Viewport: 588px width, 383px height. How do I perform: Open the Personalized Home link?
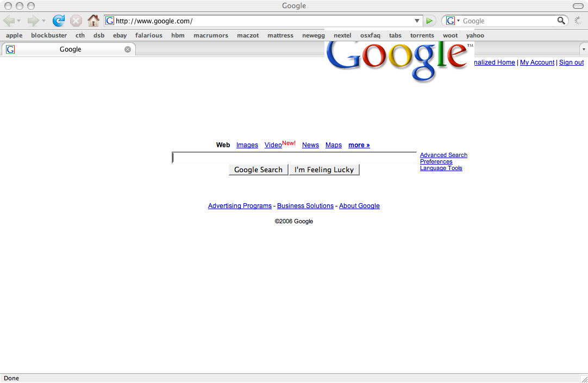click(494, 62)
